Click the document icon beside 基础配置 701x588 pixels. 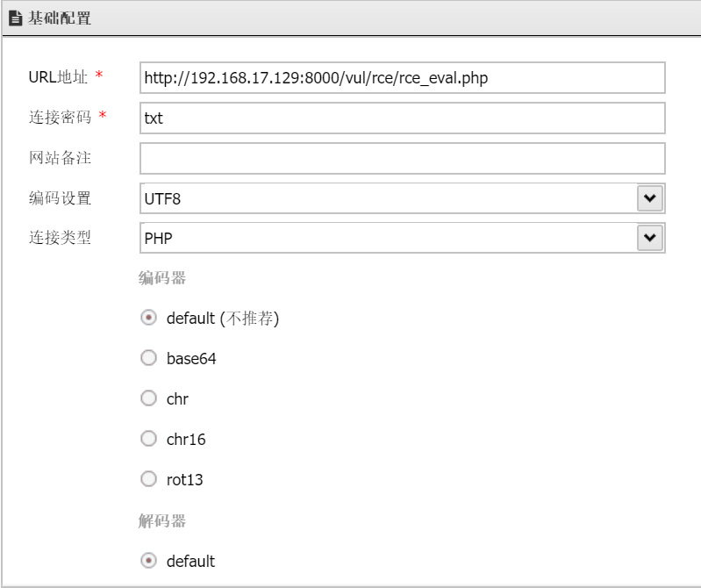click(x=15, y=18)
